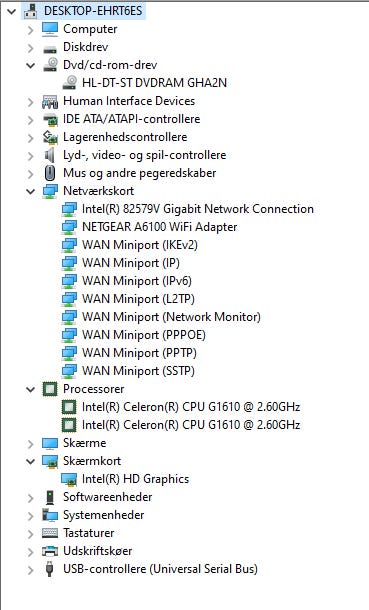Click the network adapter icon for NETGEAR A6100

(70, 227)
